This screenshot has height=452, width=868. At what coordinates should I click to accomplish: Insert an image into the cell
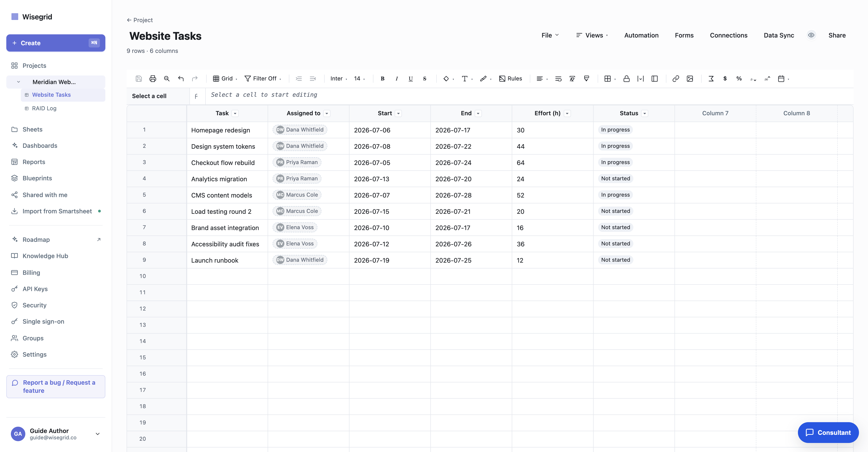pos(690,78)
